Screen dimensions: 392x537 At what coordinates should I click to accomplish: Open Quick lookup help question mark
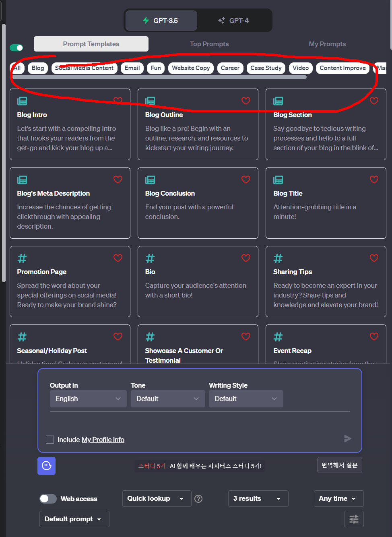click(x=198, y=499)
